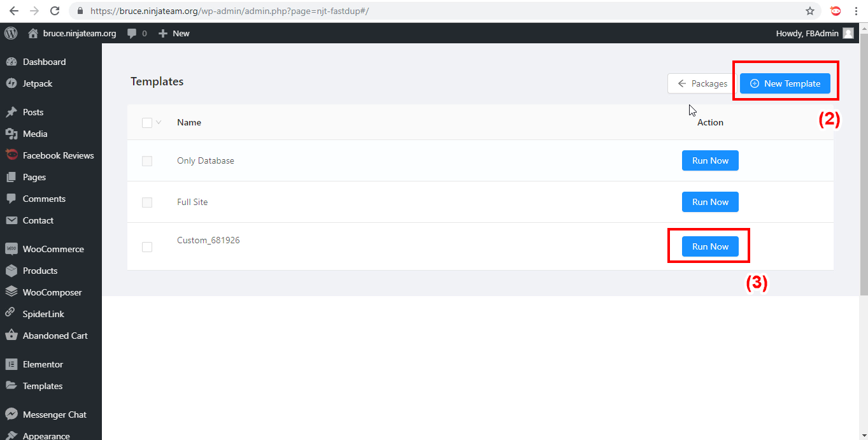Click the bookmark star in address bar
The image size is (868, 440).
809,11
